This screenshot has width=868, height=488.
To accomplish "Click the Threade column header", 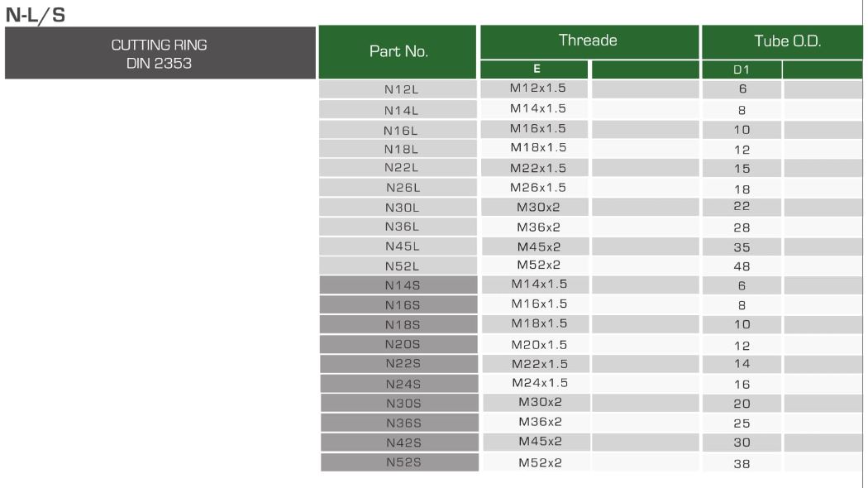I will click(x=588, y=41).
